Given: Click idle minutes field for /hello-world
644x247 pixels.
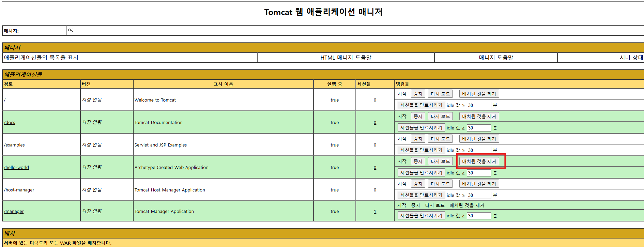Looking at the screenshot, I should 479,173.
